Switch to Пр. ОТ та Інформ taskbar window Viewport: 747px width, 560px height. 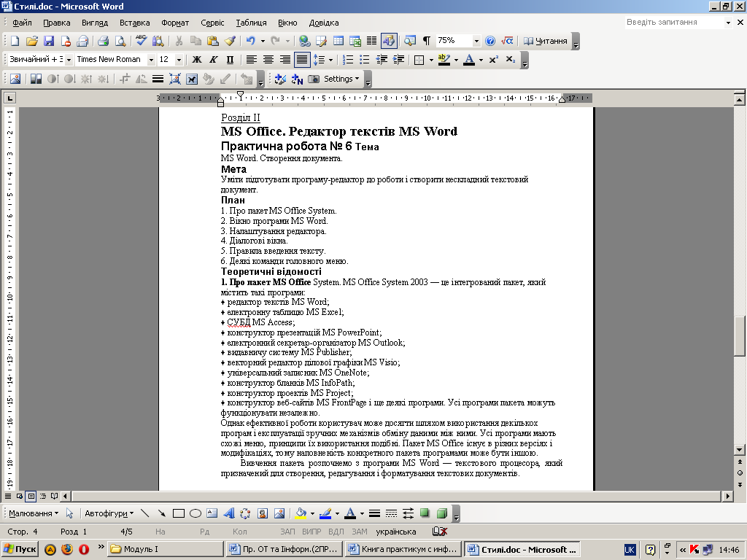pyautogui.click(x=285, y=549)
